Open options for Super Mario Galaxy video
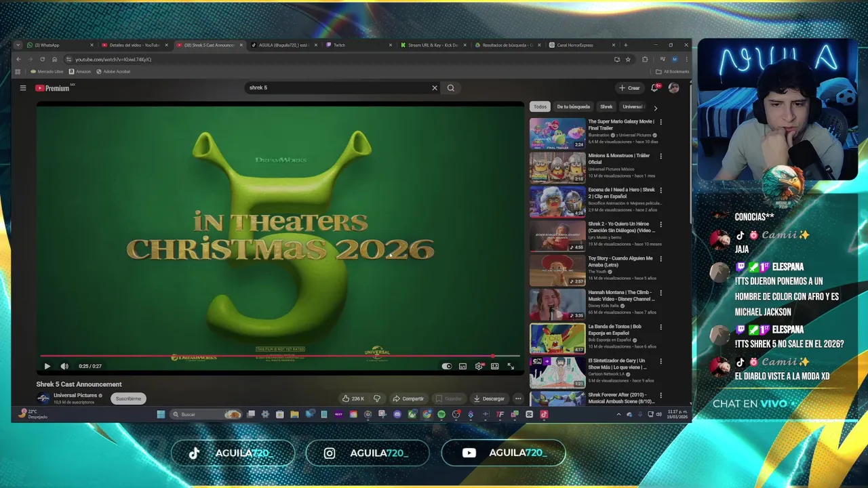868x488 pixels. (x=660, y=122)
